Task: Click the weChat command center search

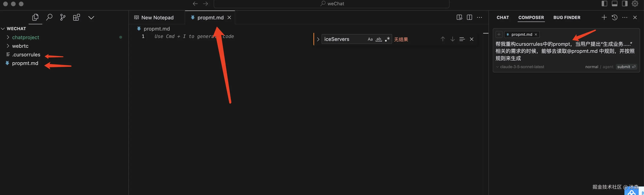Action: coord(332,4)
